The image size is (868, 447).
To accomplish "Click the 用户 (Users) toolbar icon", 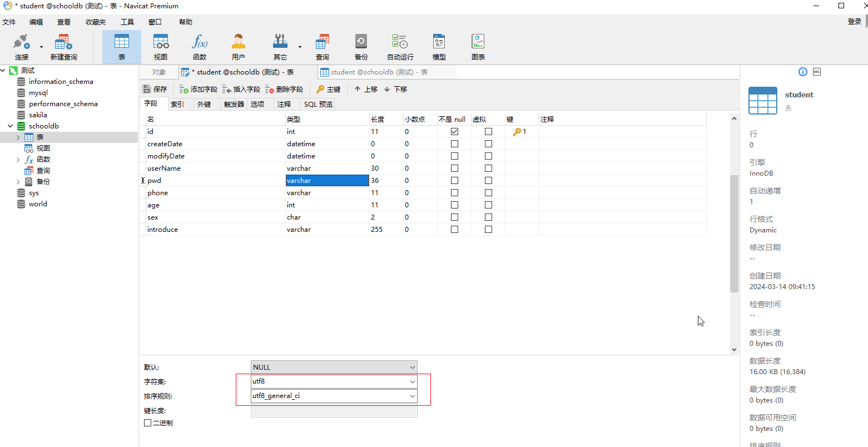I will click(238, 46).
